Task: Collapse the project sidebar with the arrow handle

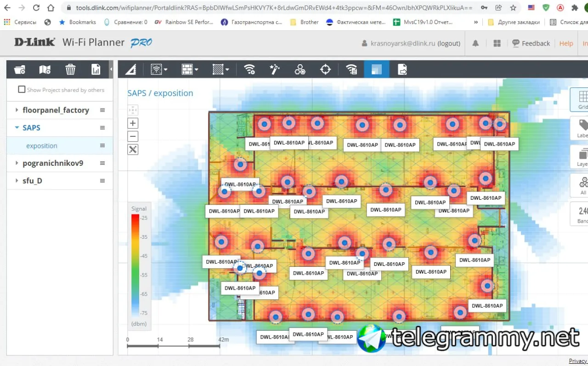Action: pos(111,69)
